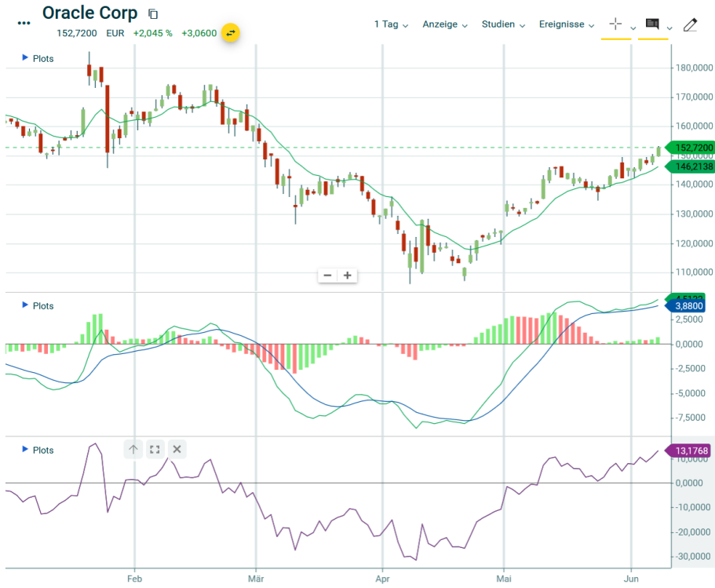Open the 1 Tag interval dropdown
715x588 pixels.
click(x=391, y=24)
